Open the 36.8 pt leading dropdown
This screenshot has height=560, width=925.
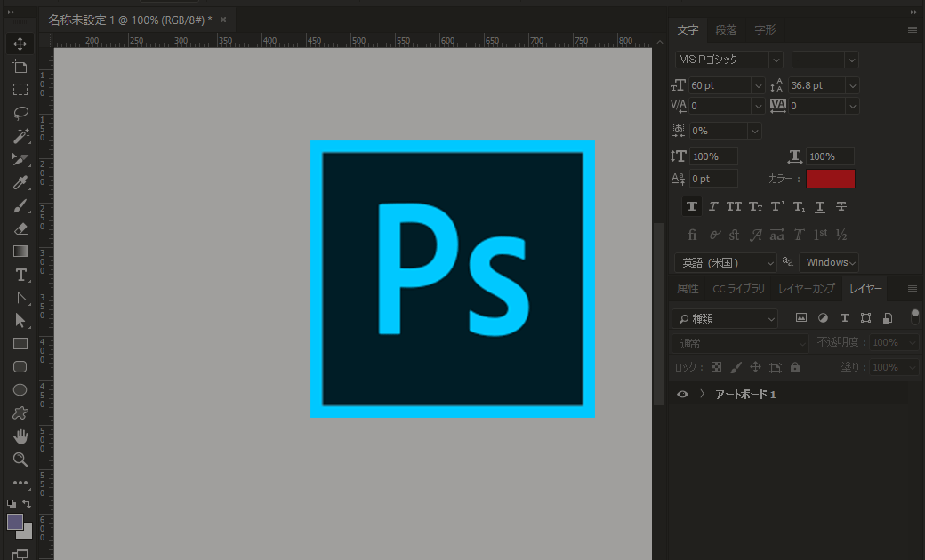point(852,85)
